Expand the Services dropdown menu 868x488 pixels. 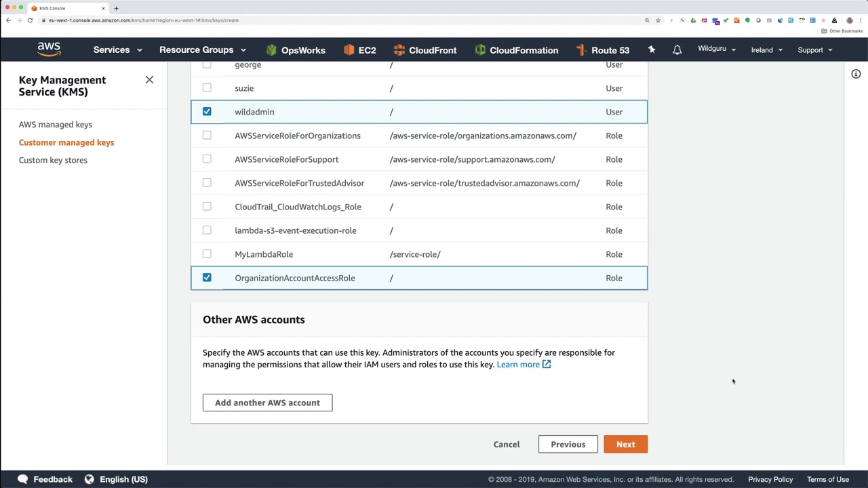click(x=117, y=50)
